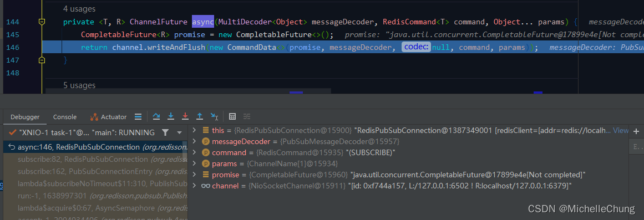Click the '5 usages' inlay hint
The width and height of the screenshot is (644, 220).
(x=79, y=85)
